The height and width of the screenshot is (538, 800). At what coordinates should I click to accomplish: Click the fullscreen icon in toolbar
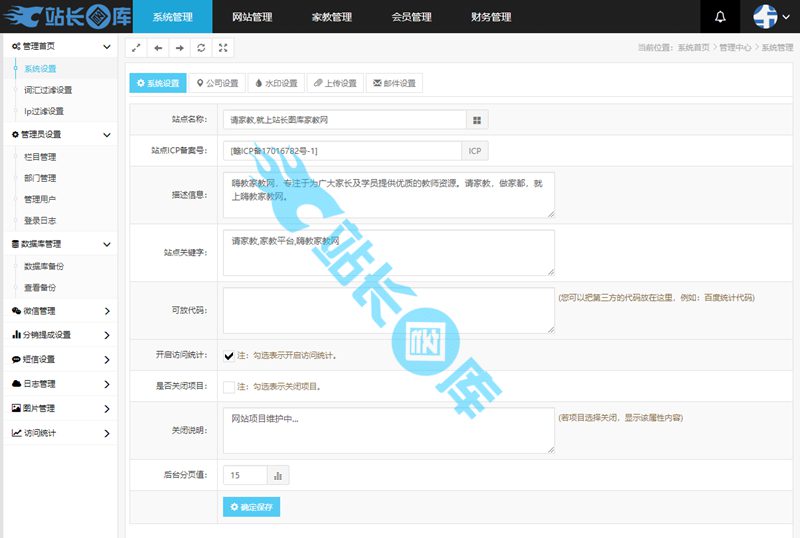pyautogui.click(x=223, y=47)
